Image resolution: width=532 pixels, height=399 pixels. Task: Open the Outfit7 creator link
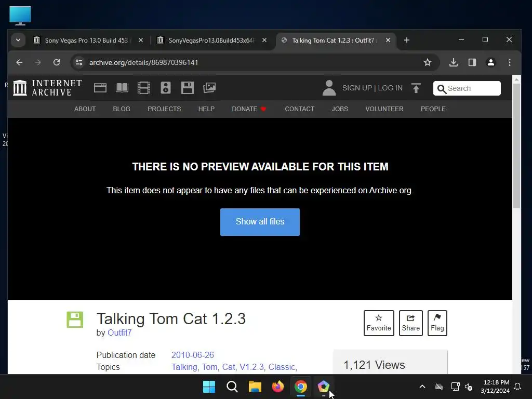[119, 333]
